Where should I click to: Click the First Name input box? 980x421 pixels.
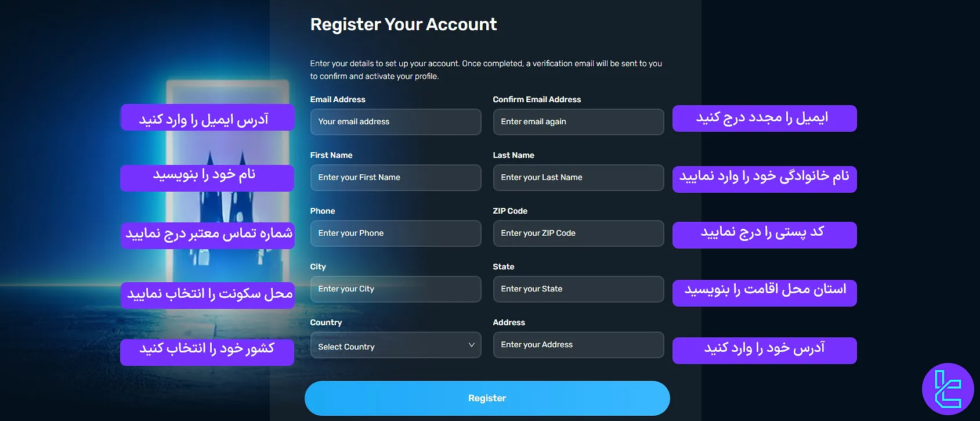click(395, 177)
